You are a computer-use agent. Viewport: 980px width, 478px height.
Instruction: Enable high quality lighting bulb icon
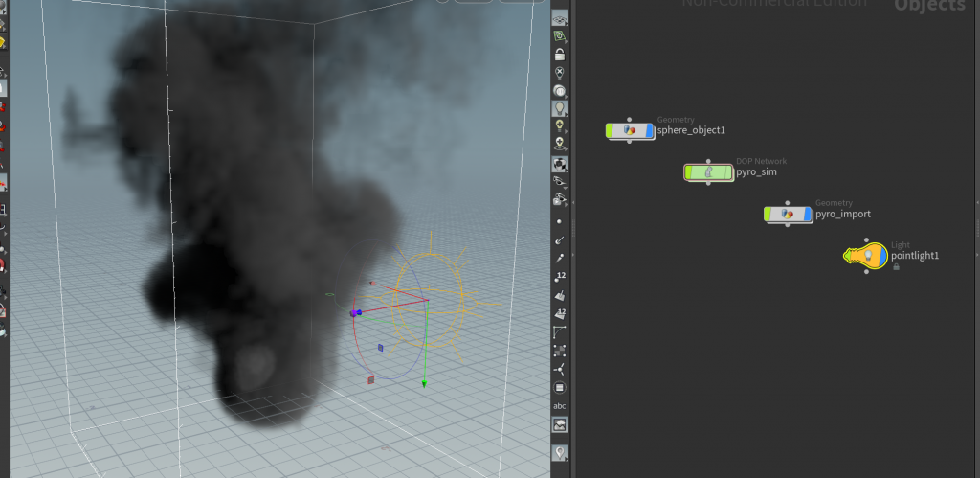(559, 125)
